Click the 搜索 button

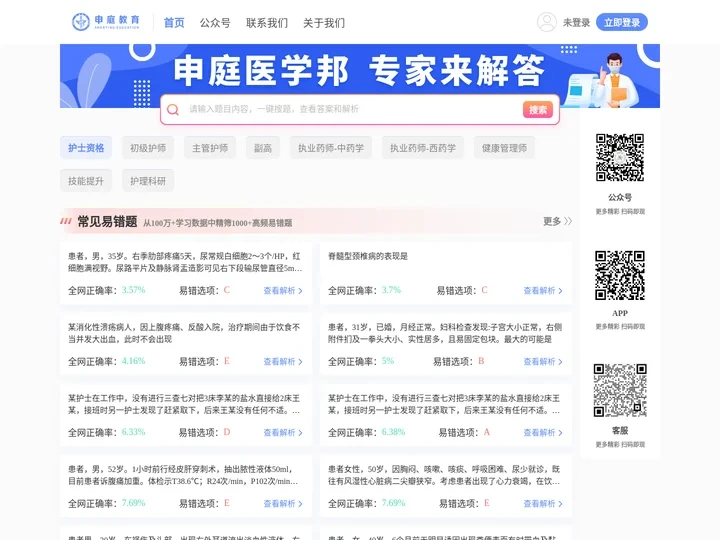click(538, 109)
